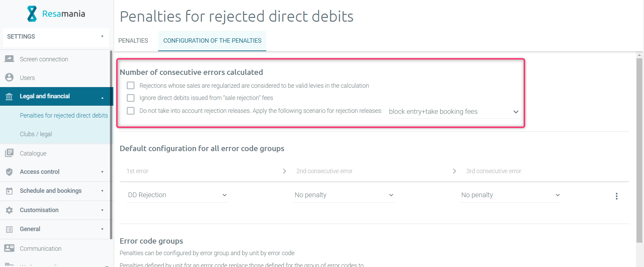Open the DD Rejection first error dropdown
The height and width of the screenshot is (267, 644).
pos(177,195)
